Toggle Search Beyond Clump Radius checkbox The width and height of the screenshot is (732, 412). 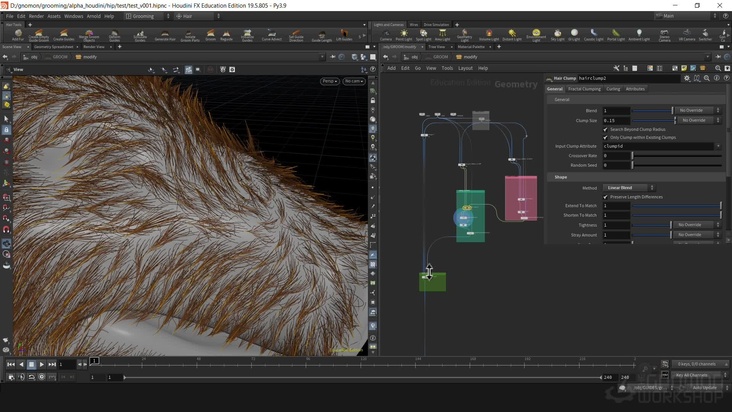tap(606, 129)
